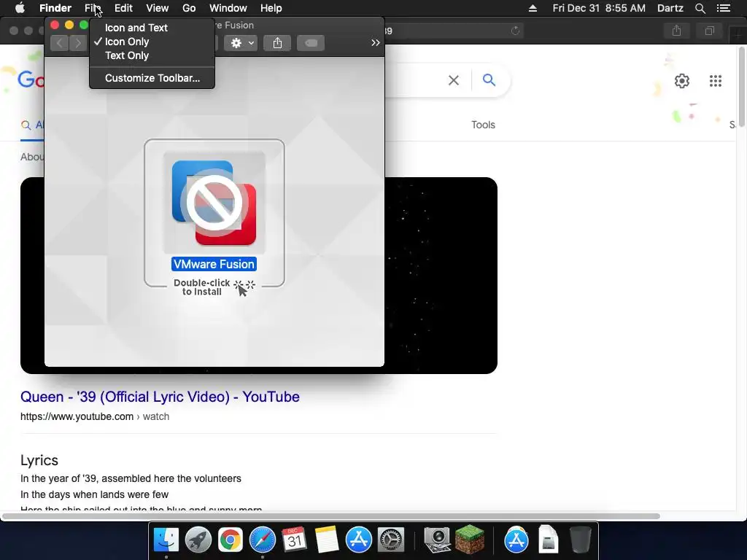Go forward in Finder window
Viewport: 747px width, 560px height.
pyautogui.click(x=77, y=43)
